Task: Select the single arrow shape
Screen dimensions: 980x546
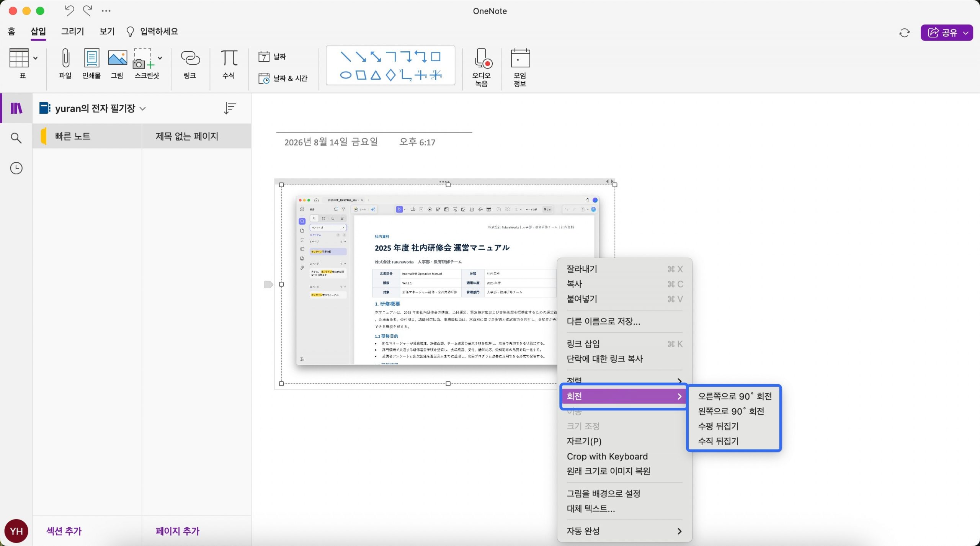Action: click(361, 57)
